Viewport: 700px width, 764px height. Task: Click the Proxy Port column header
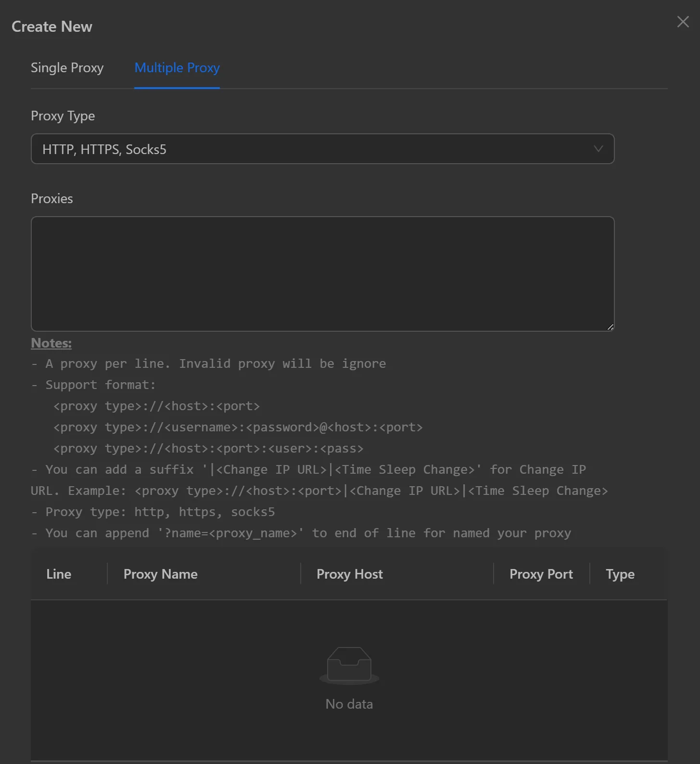click(x=541, y=574)
